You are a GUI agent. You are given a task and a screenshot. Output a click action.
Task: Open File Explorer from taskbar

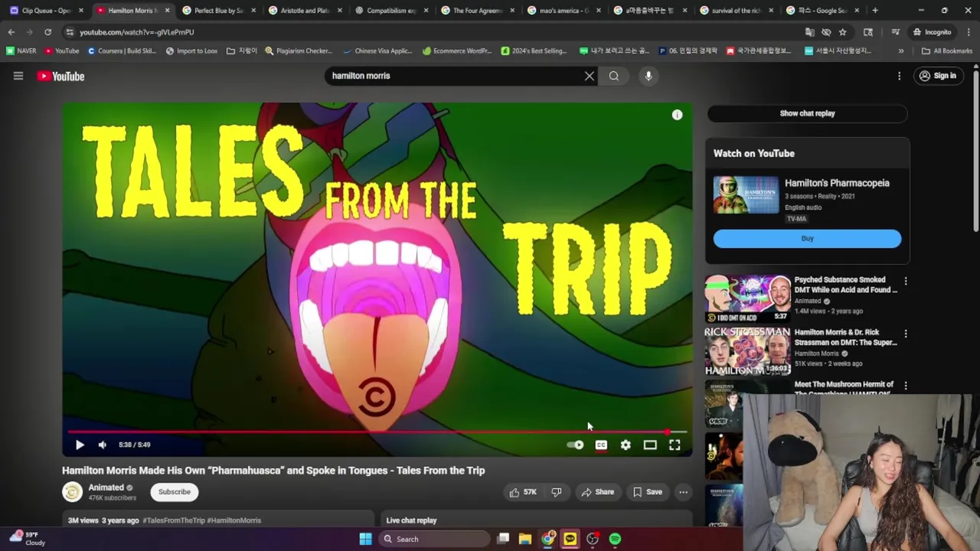(525, 539)
